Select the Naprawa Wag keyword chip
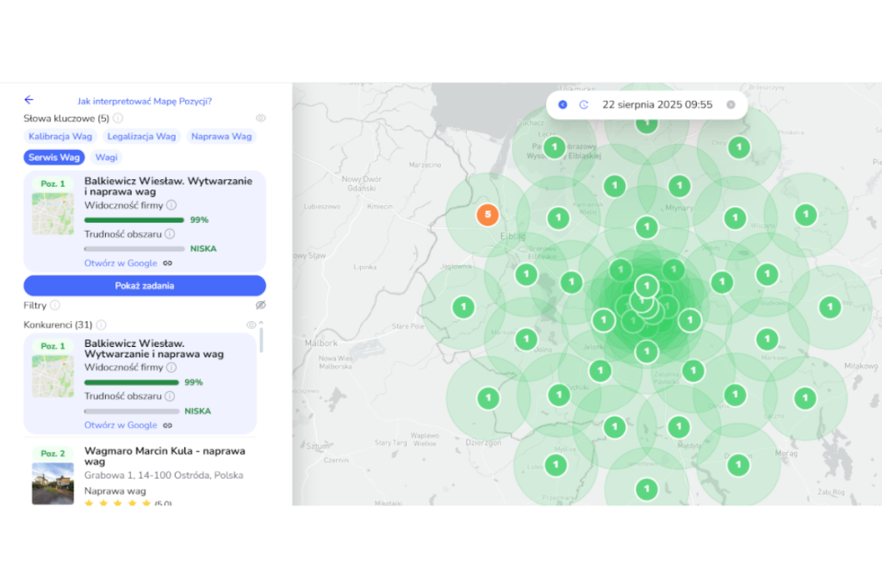This screenshot has height=588, width=882. point(221,137)
